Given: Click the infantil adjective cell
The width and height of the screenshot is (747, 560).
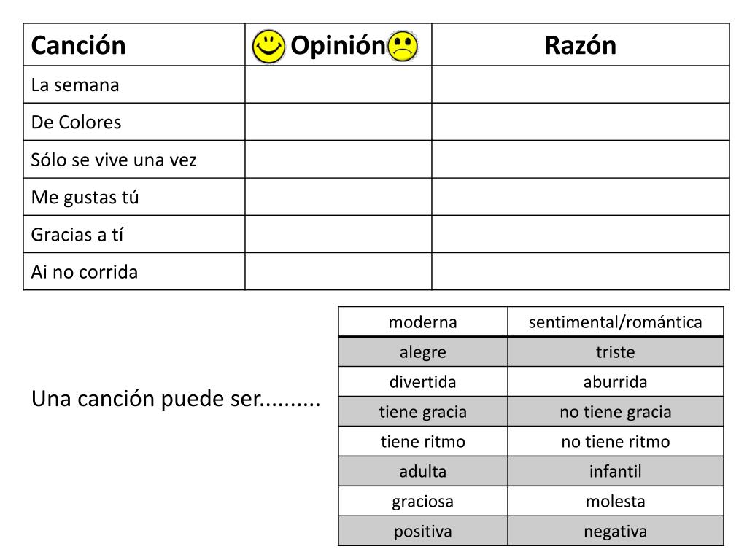Looking at the screenshot, I should click(x=616, y=472).
